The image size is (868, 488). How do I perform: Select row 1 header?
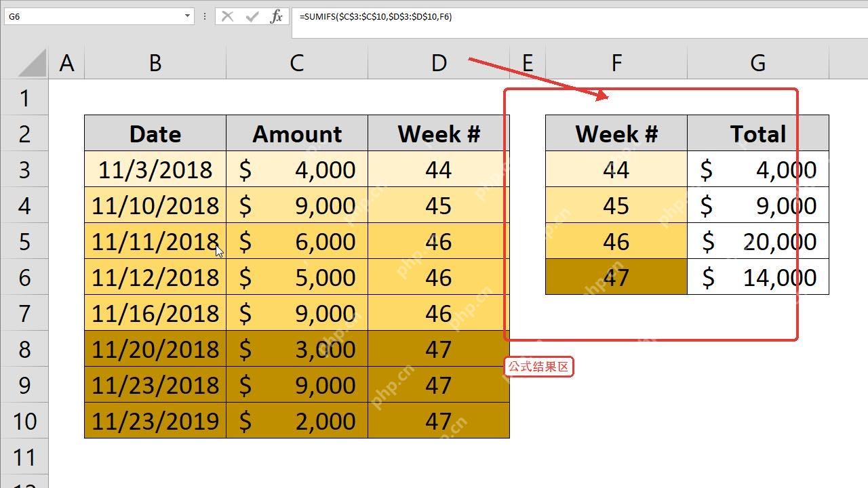coord(24,98)
